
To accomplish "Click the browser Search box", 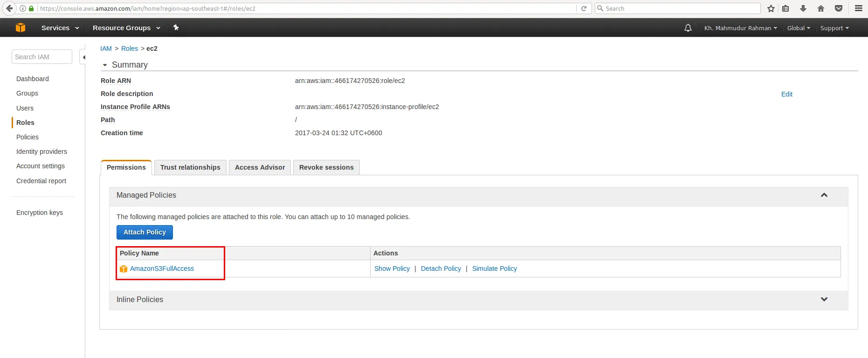I will (x=678, y=8).
